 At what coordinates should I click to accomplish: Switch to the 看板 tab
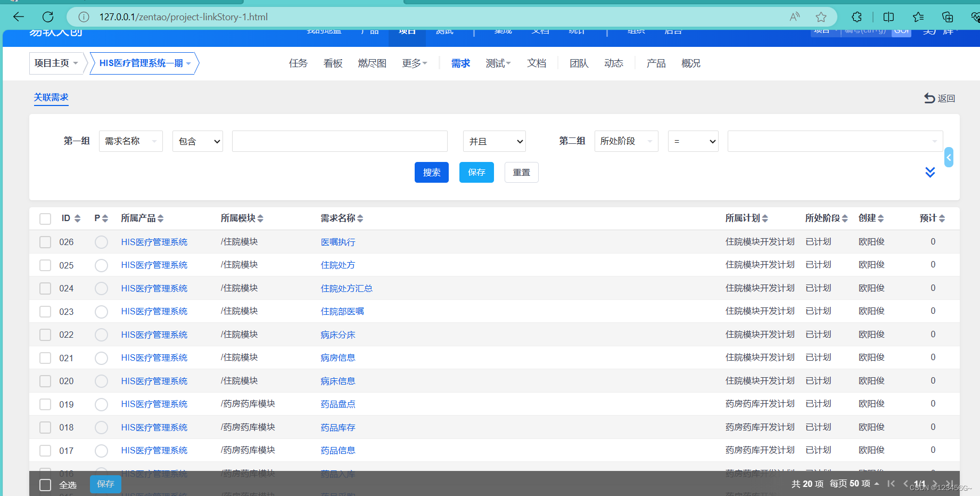[333, 63]
